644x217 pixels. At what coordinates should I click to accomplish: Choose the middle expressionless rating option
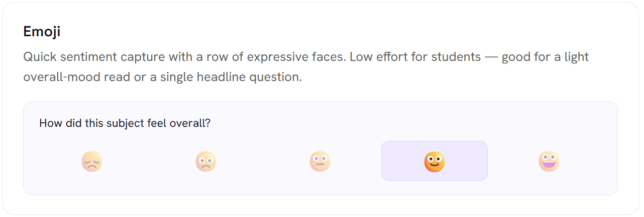(x=320, y=161)
